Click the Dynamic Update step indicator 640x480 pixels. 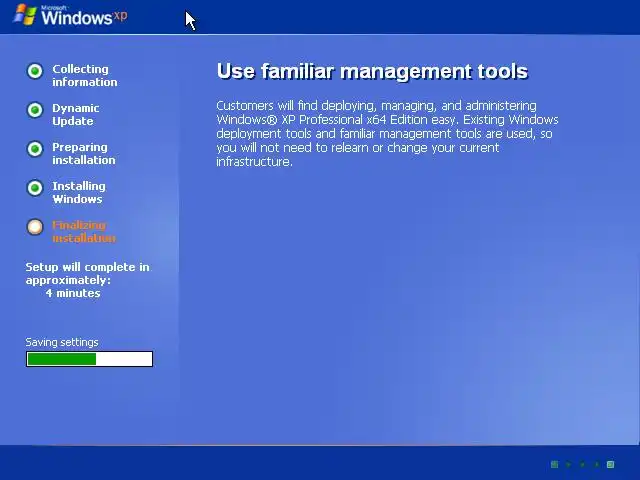pos(35,110)
